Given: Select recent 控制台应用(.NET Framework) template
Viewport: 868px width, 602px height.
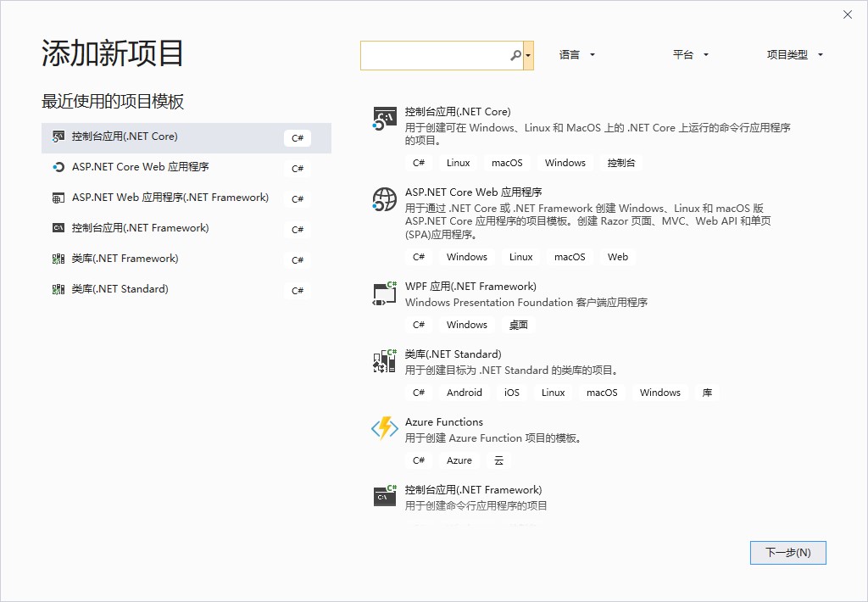Looking at the screenshot, I should click(140, 228).
